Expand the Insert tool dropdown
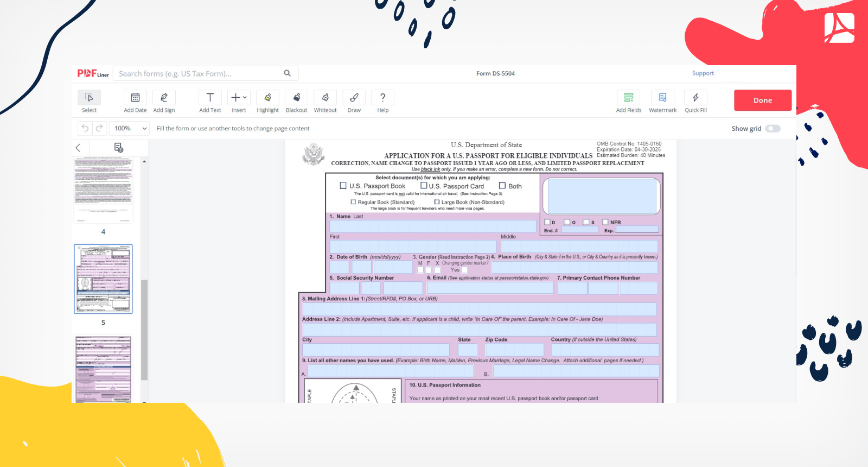 pos(239,98)
